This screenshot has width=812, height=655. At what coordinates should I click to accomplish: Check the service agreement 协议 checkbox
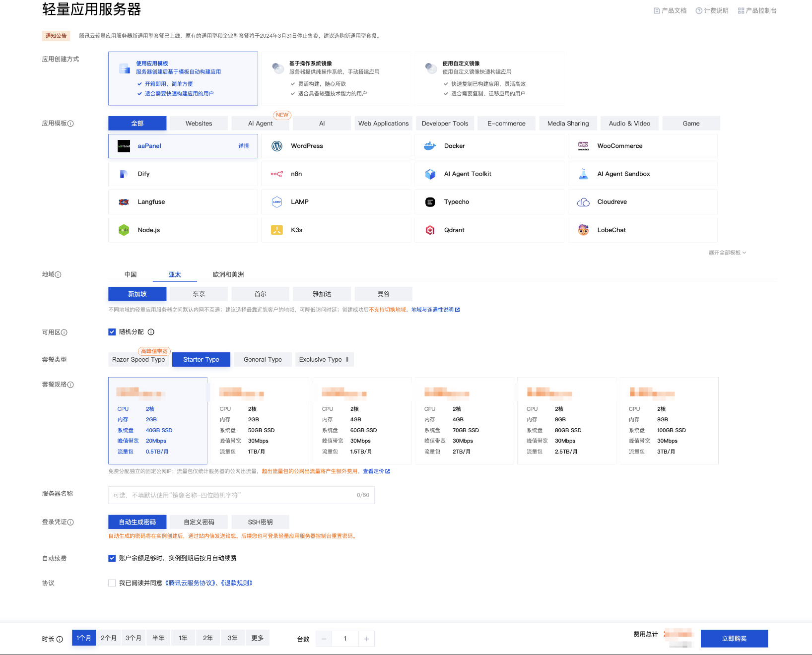(112, 583)
